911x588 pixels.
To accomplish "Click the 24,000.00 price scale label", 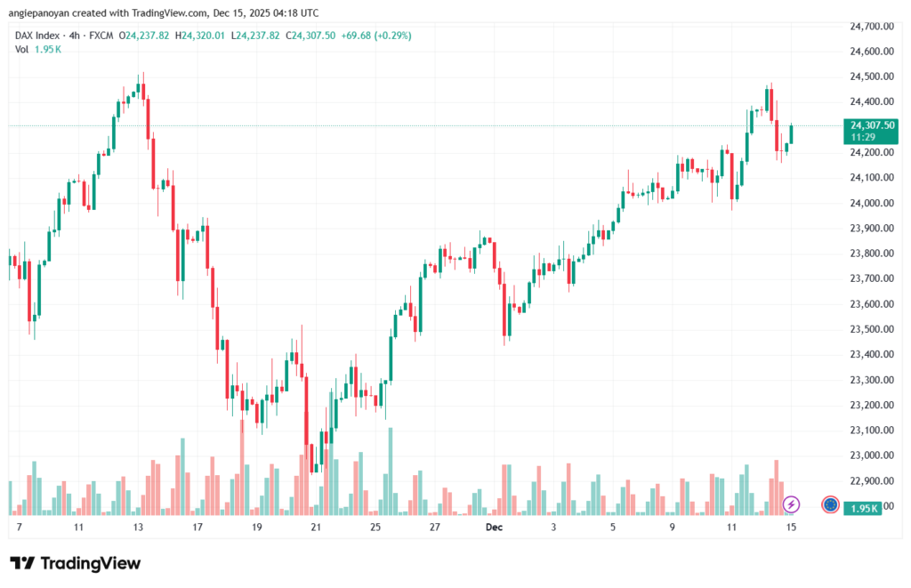I will [x=871, y=203].
